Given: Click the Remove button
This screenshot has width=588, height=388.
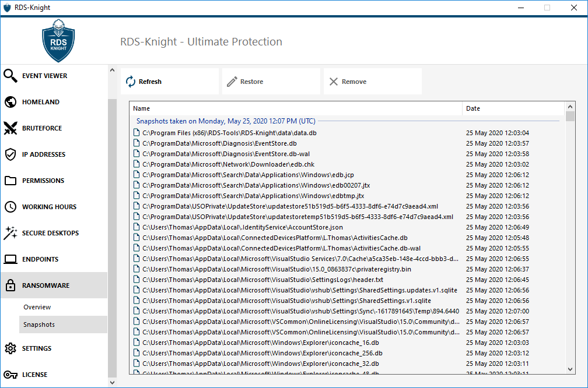Looking at the screenshot, I should coord(372,82).
